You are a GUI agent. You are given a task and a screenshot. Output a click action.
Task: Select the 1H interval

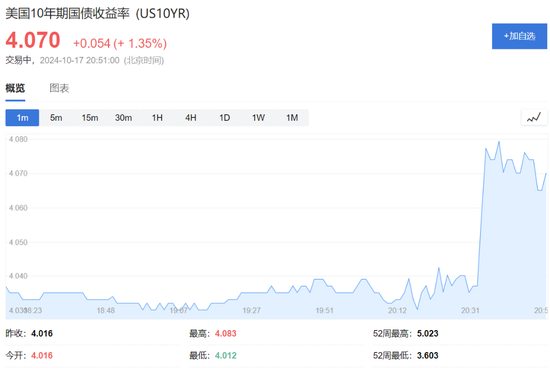tap(157, 118)
